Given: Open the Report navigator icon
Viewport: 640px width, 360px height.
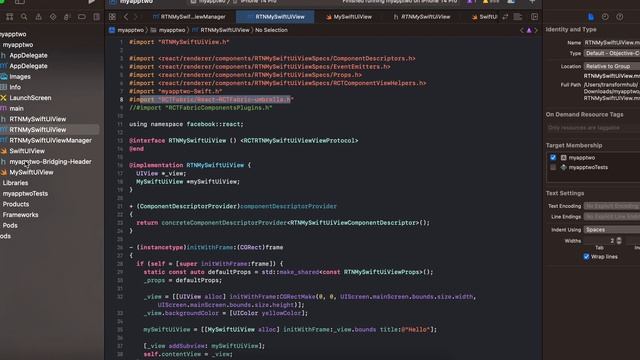Looking at the screenshot, I should click(96, 17).
